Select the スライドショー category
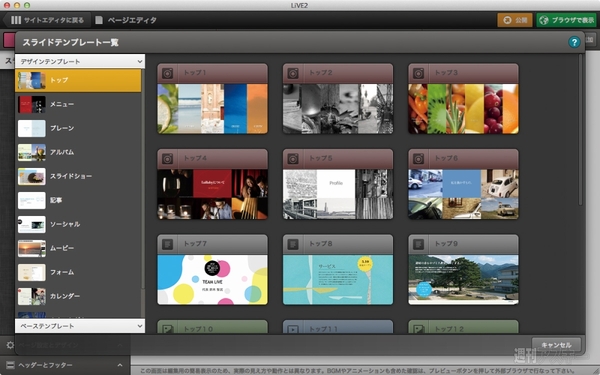The height and width of the screenshot is (375, 600). tap(78, 176)
